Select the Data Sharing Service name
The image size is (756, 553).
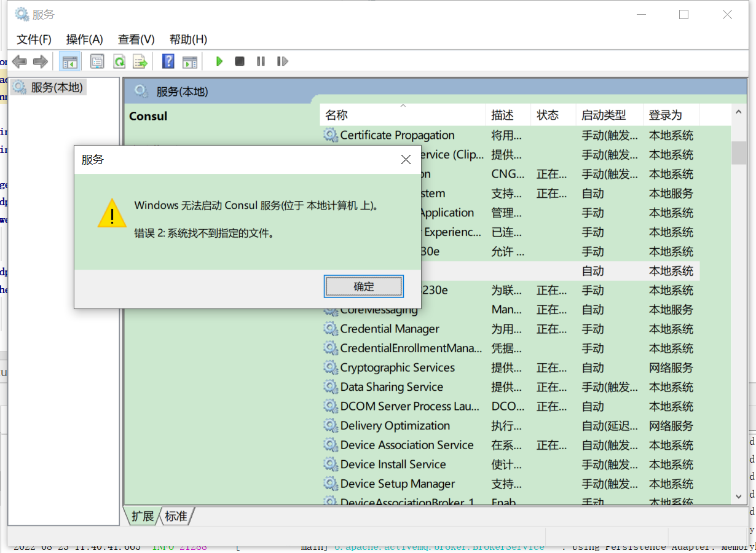click(x=392, y=387)
